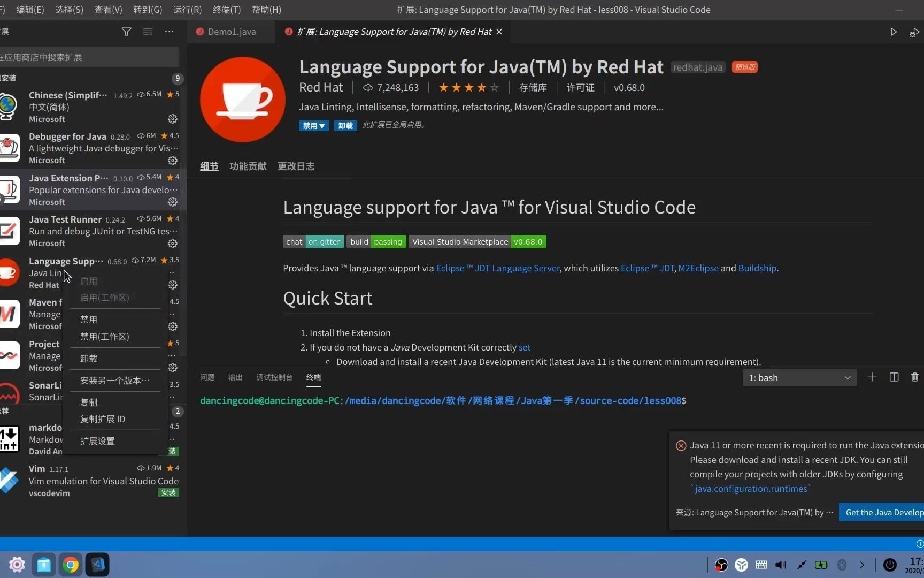Run the Java program play icon

(894, 32)
